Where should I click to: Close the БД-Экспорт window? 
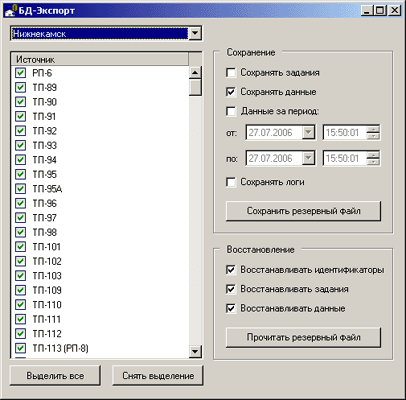(395, 10)
